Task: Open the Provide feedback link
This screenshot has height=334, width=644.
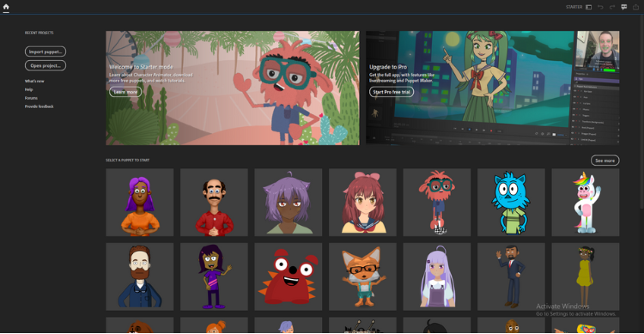Action: pyautogui.click(x=39, y=106)
